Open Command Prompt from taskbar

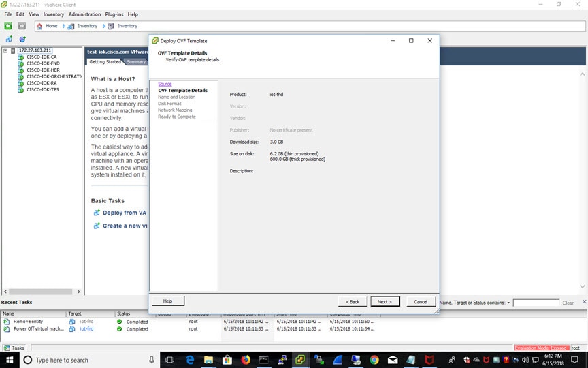(263, 360)
